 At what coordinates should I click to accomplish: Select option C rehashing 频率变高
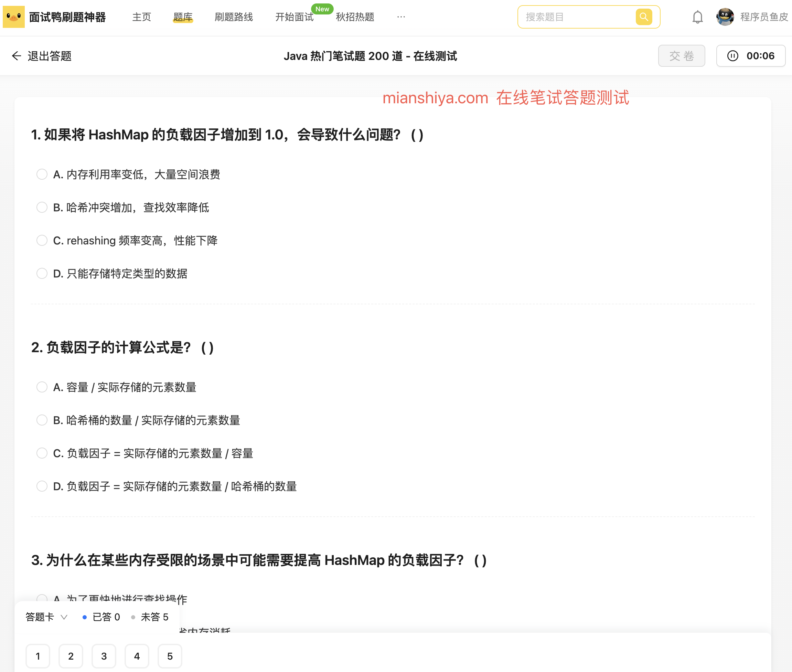pyautogui.click(x=42, y=240)
